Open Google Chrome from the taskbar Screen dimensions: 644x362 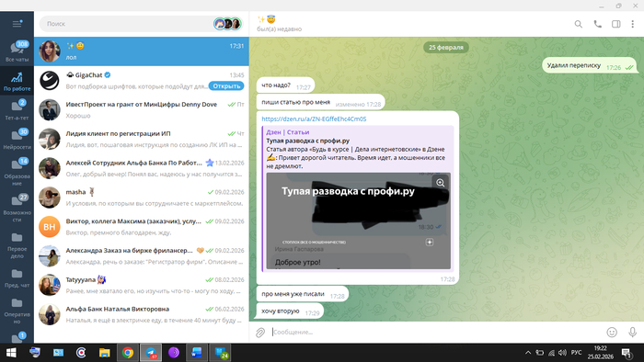click(x=128, y=353)
